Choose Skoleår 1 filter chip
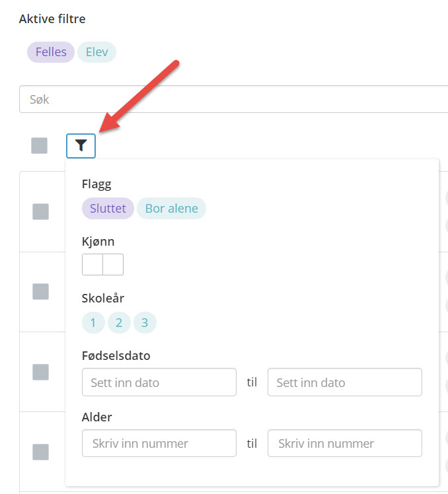The width and height of the screenshot is (448, 494). point(93,322)
